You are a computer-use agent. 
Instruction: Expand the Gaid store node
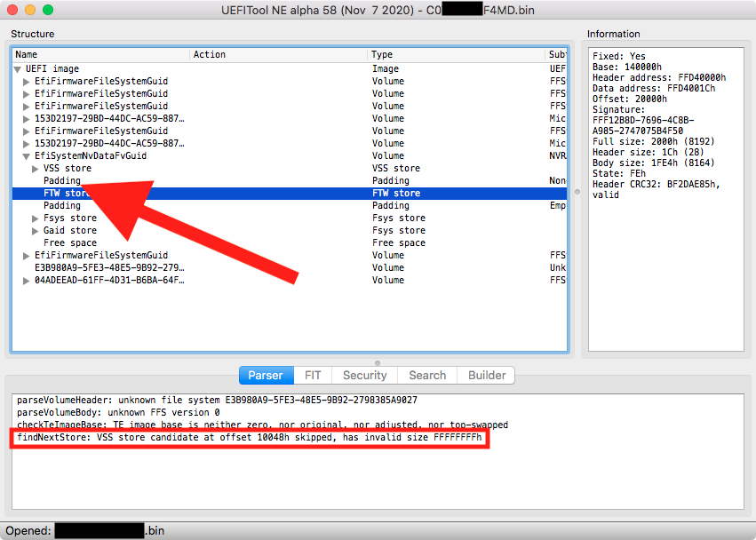[36, 231]
